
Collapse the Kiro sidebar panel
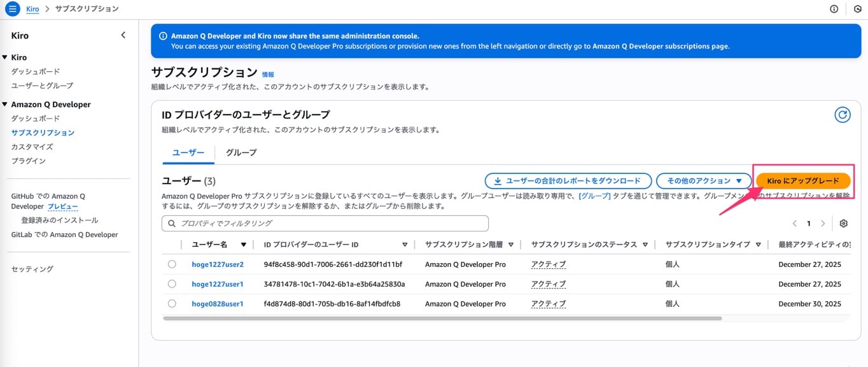(123, 36)
